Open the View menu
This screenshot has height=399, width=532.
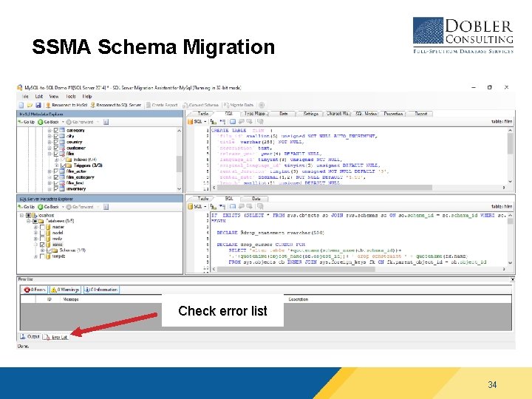tap(54, 96)
